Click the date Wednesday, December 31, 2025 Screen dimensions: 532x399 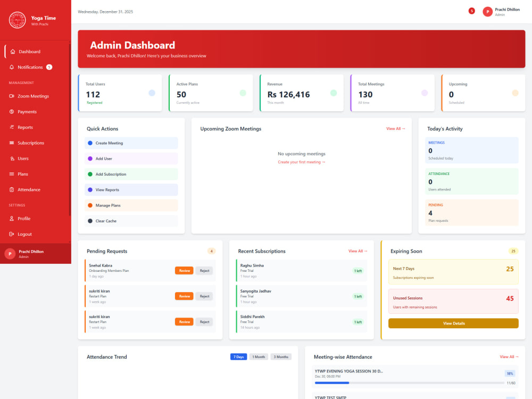click(105, 12)
